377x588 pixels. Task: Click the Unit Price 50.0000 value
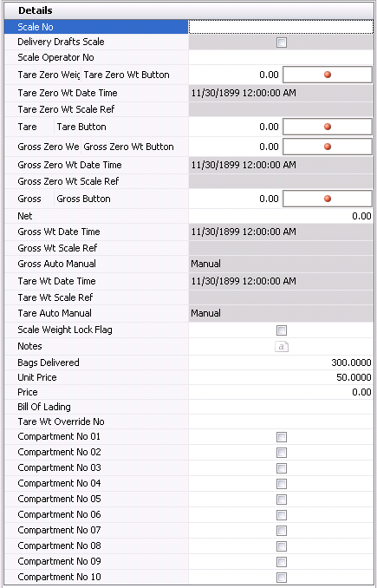(x=354, y=377)
